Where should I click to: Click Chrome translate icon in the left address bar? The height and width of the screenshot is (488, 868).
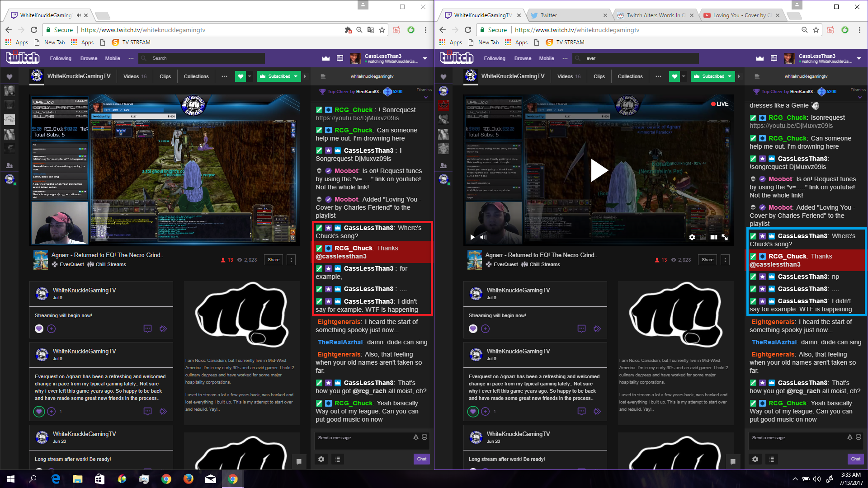click(371, 30)
